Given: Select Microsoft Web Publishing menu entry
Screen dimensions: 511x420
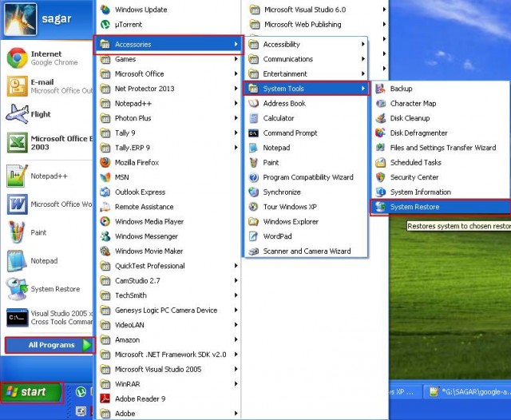Looking at the screenshot, I should tap(314, 25).
